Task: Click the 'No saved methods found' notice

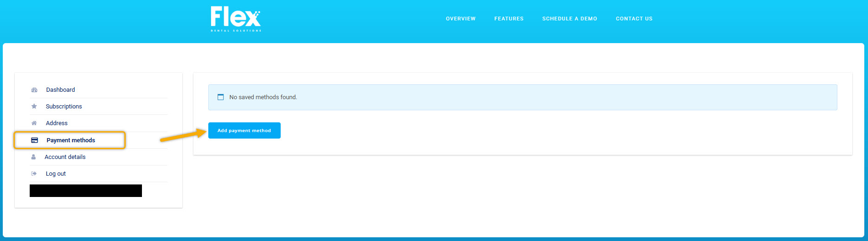Action: click(523, 97)
